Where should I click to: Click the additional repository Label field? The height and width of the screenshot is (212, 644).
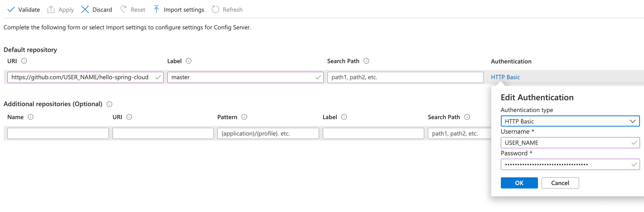pyautogui.click(x=373, y=133)
